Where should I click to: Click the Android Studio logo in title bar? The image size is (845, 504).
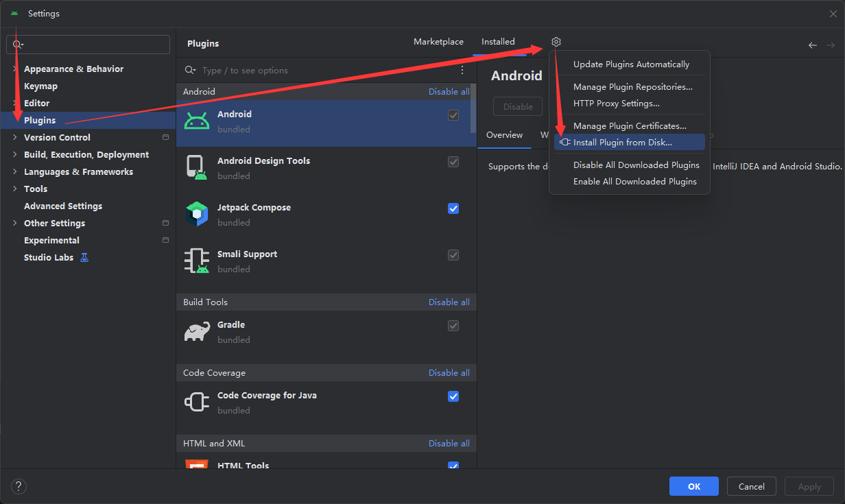(14, 13)
